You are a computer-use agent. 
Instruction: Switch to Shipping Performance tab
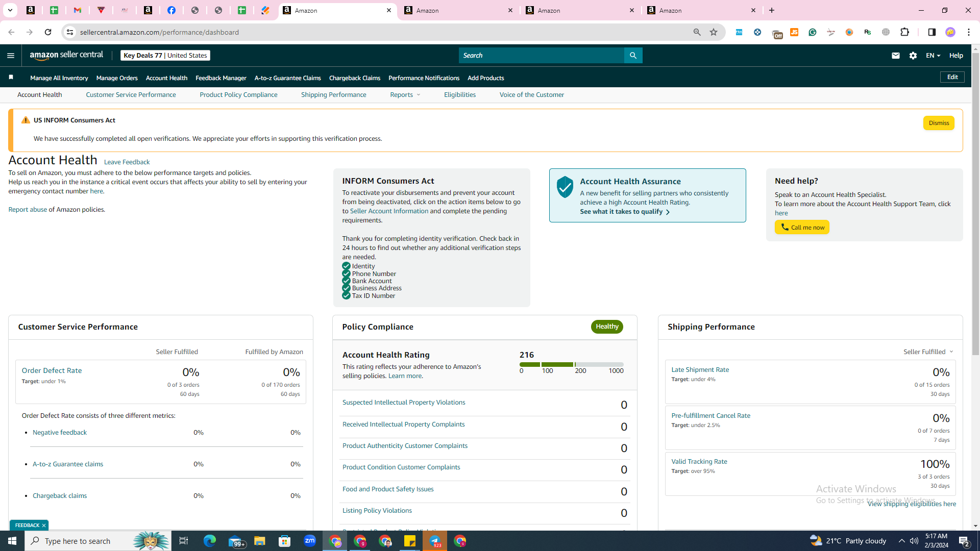click(333, 95)
